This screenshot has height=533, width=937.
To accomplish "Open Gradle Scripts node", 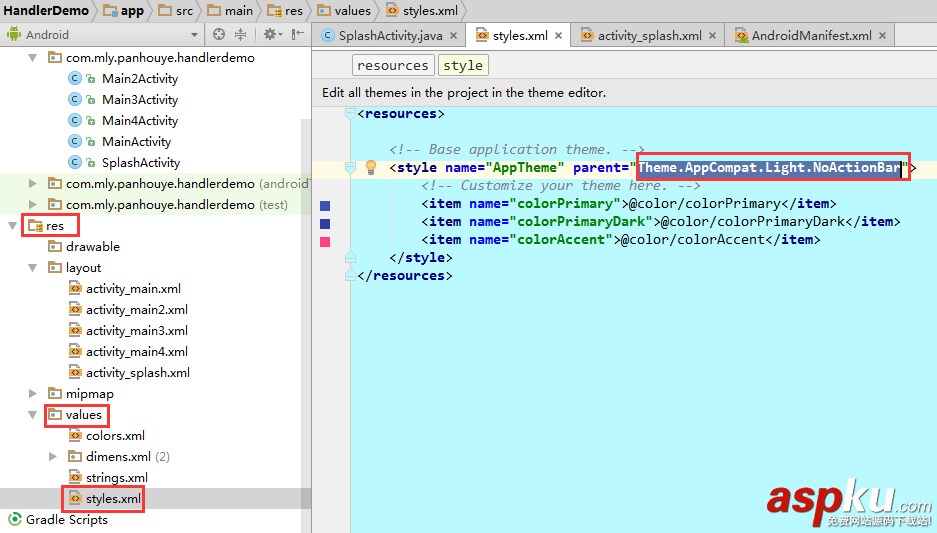I will 67,519.
